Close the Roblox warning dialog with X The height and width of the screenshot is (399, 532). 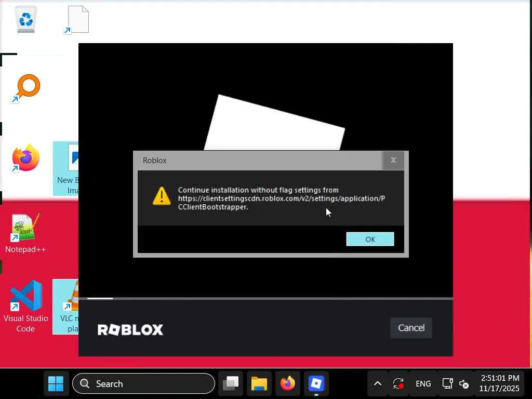pyautogui.click(x=393, y=160)
